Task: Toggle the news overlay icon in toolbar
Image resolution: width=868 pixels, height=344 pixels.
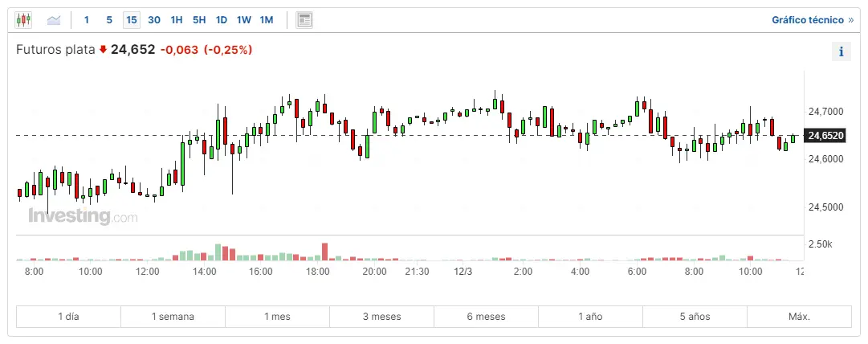Action: (x=304, y=19)
